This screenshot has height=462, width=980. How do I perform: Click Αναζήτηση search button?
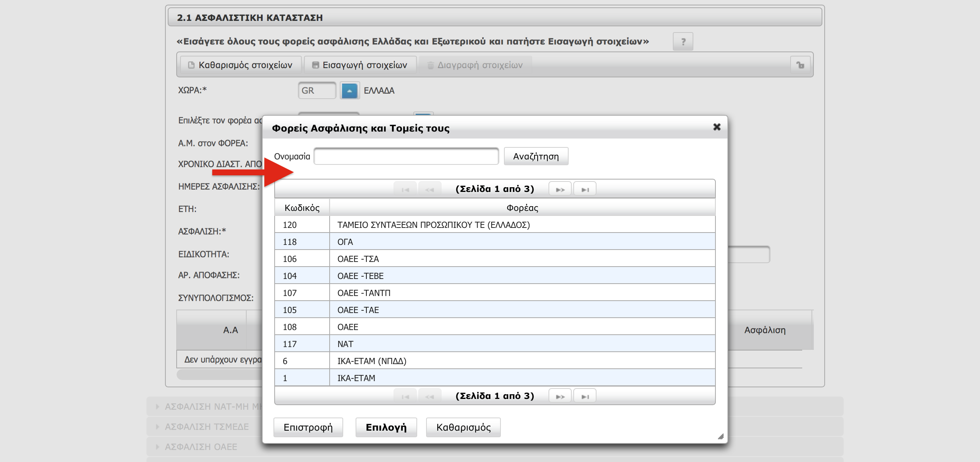coord(536,156)
